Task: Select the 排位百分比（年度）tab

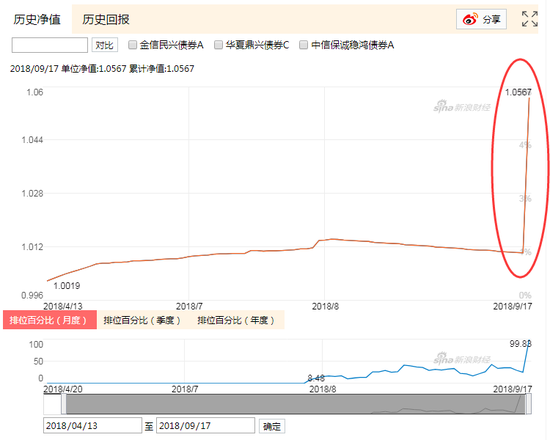Action: [236, 320]
